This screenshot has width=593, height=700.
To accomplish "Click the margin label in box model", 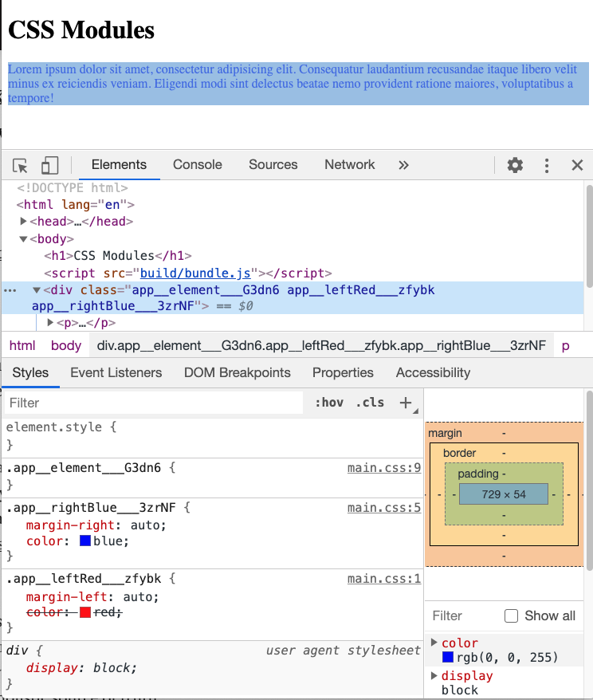I will (445, 433).
